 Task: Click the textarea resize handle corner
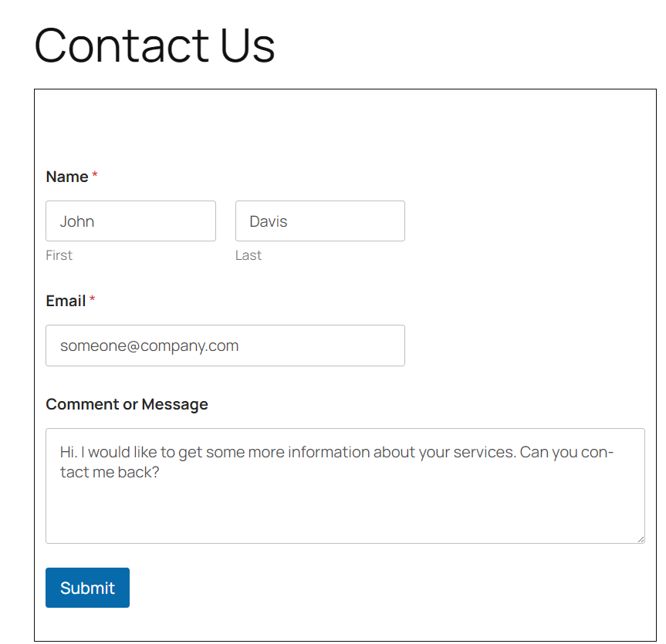pyautogui.click(x=641, y=539)
